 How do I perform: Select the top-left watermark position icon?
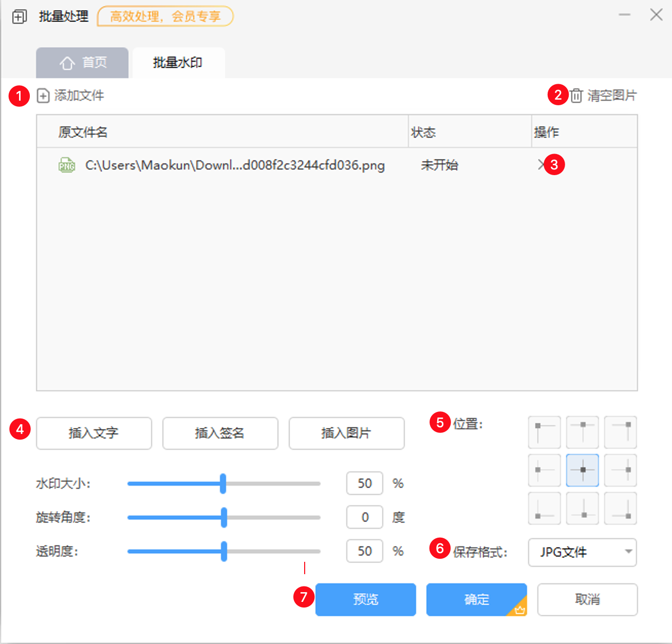coord(544,432)
